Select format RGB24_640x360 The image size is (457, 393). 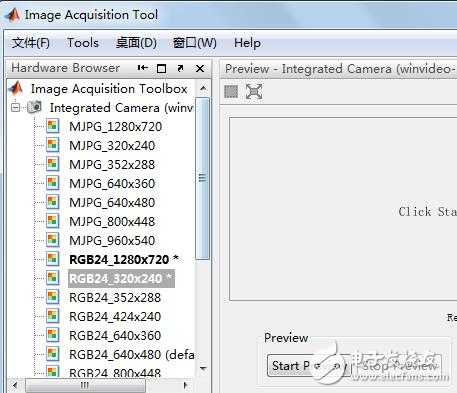115,336
